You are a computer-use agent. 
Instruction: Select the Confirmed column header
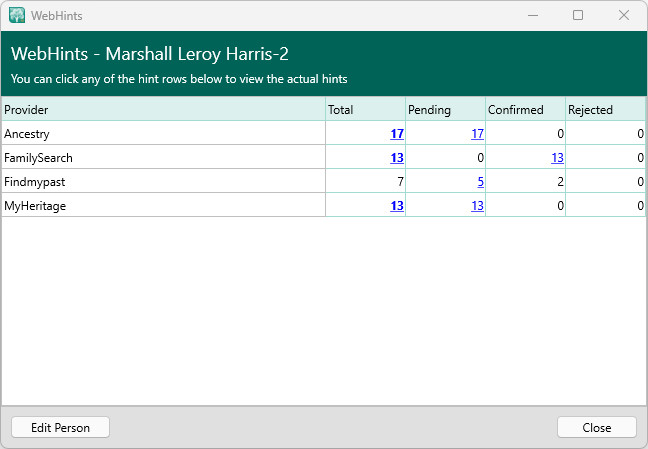point(525,109)
